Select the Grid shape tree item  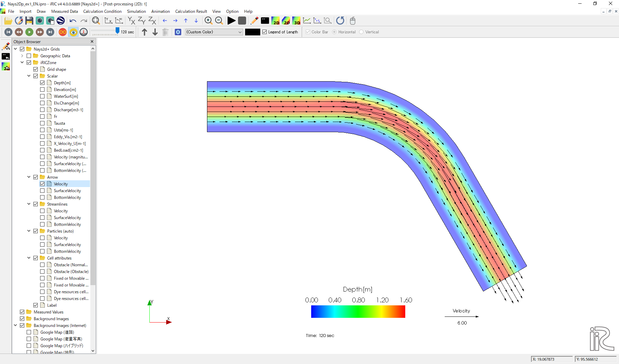tap(57, 69)
